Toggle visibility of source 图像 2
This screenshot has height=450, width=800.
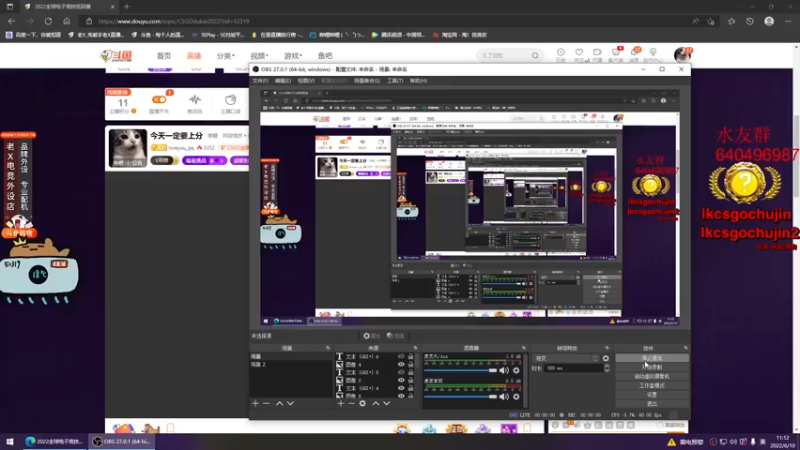click(401, 380)
